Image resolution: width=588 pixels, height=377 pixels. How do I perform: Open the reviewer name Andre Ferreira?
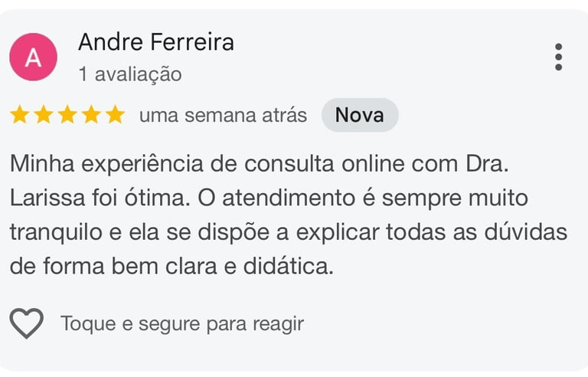click(x=156, y=41)
